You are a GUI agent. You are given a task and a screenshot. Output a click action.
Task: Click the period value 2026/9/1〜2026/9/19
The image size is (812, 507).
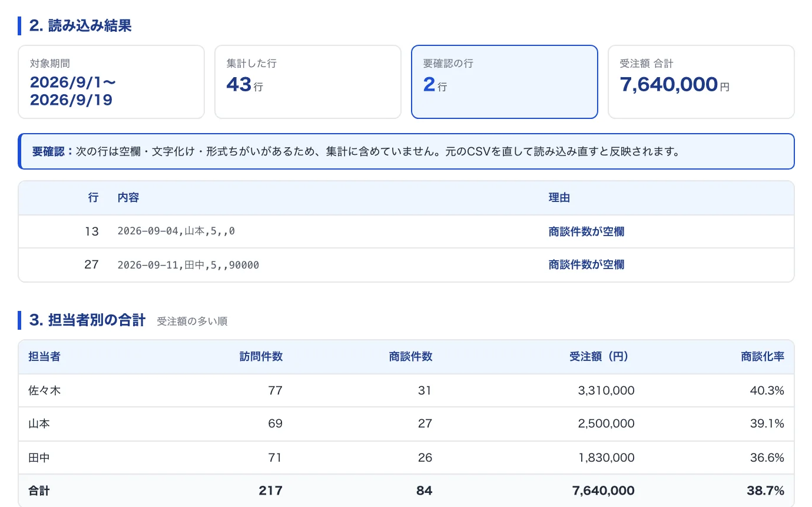pos(73,91)
